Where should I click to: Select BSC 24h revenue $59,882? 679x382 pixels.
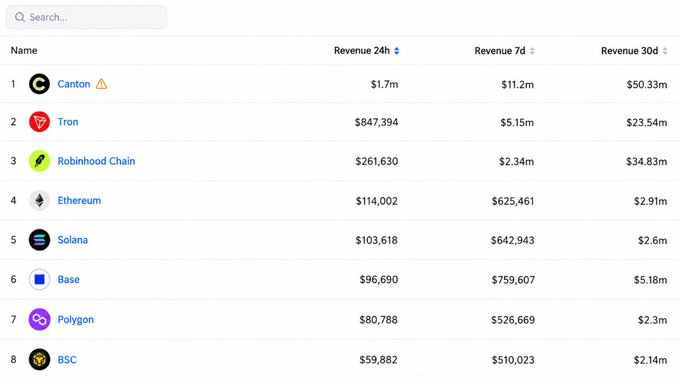click(x=378, y=359)
